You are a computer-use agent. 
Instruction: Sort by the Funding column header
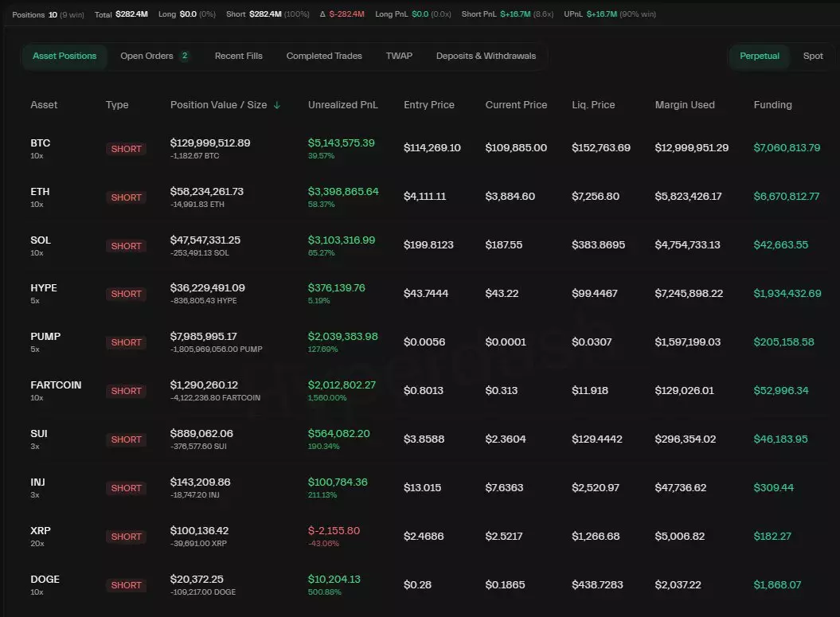point(772,105)
